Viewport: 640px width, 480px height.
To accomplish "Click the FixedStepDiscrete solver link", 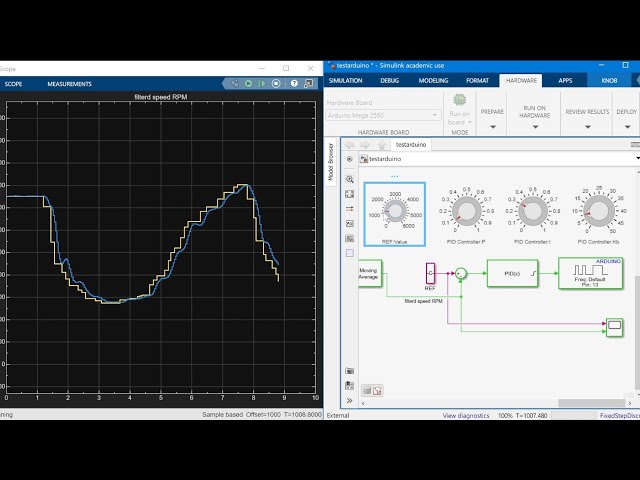I will pyautogui.click(x=620, y=416).
